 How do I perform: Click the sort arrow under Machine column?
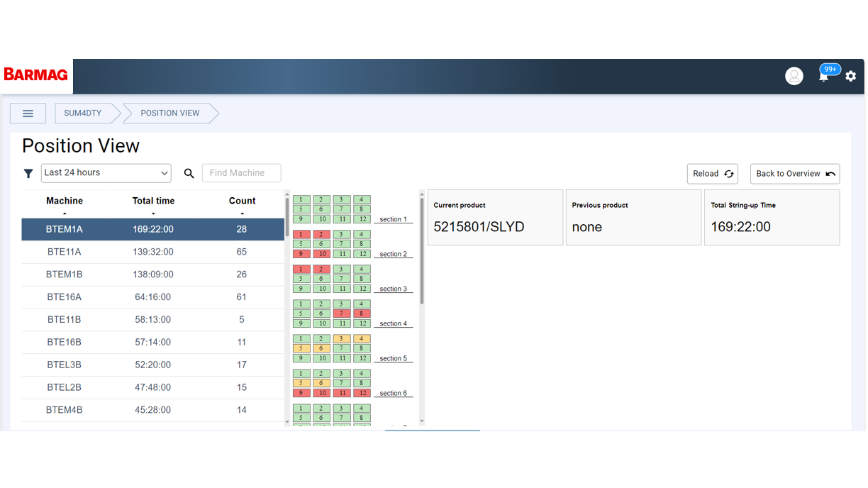[65, 213]
